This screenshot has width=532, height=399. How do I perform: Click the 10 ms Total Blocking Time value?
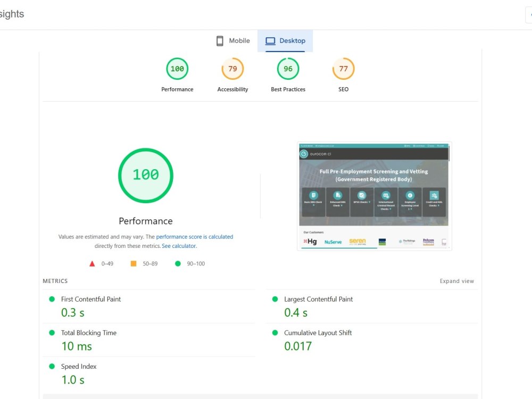(77, 346)
